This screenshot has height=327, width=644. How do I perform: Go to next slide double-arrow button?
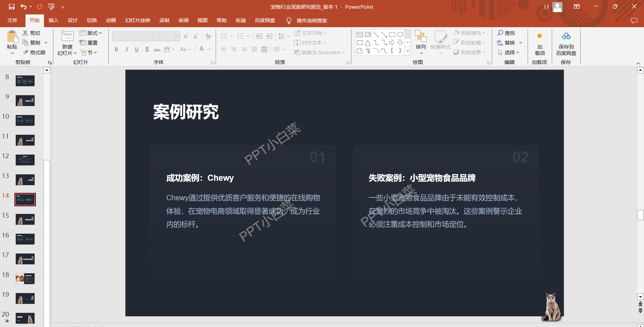coord(640,311)
